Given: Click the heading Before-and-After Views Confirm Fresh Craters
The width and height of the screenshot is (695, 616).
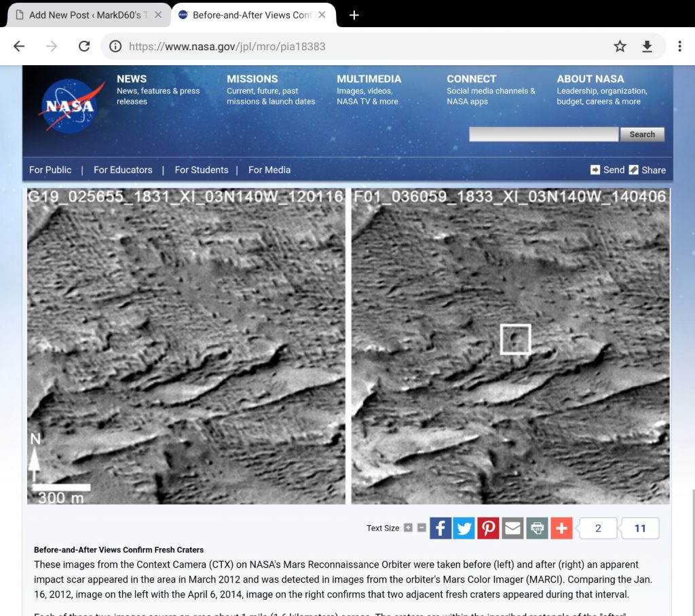Looking at the screenshot, I should [119, 550].
